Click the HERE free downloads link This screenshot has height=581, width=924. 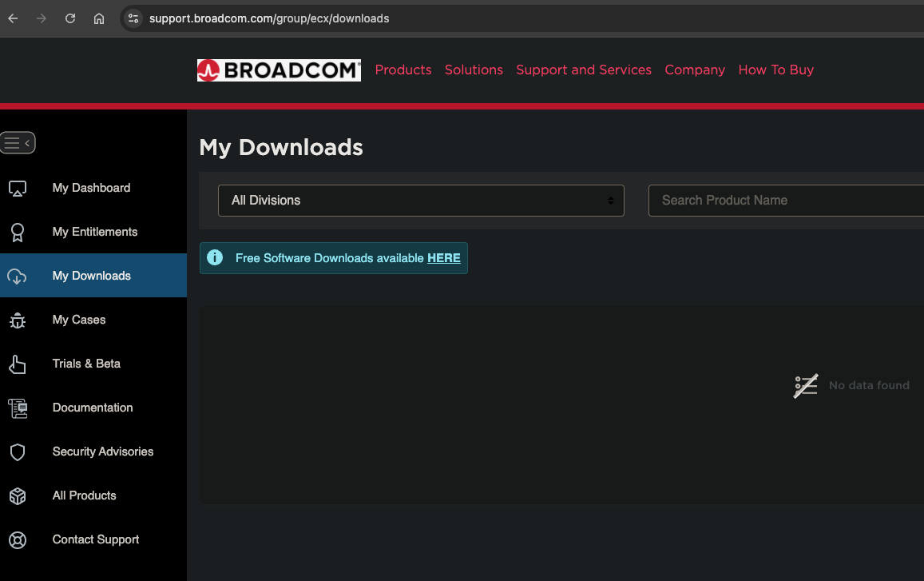tap(444, 258)
